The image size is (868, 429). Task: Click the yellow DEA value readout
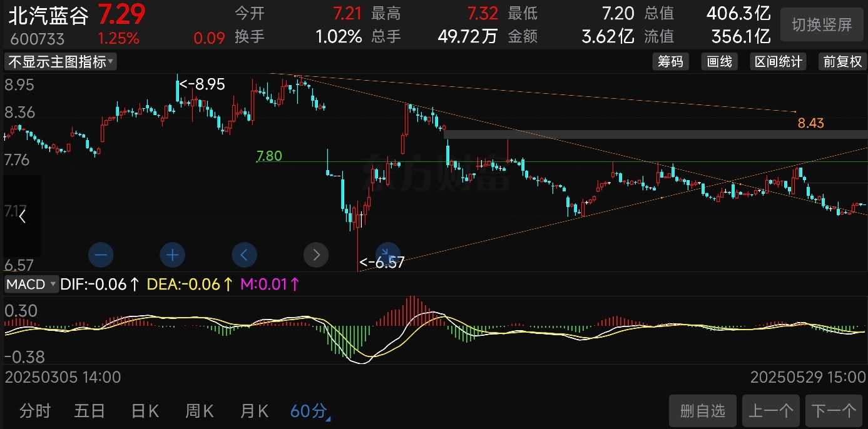[190, 285]
